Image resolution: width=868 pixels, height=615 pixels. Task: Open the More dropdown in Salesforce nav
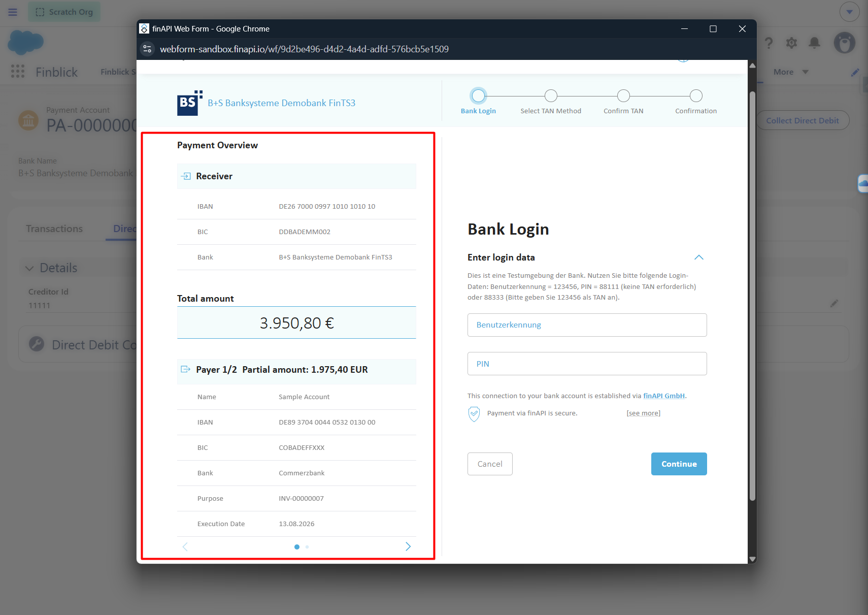tap(790, 72)
